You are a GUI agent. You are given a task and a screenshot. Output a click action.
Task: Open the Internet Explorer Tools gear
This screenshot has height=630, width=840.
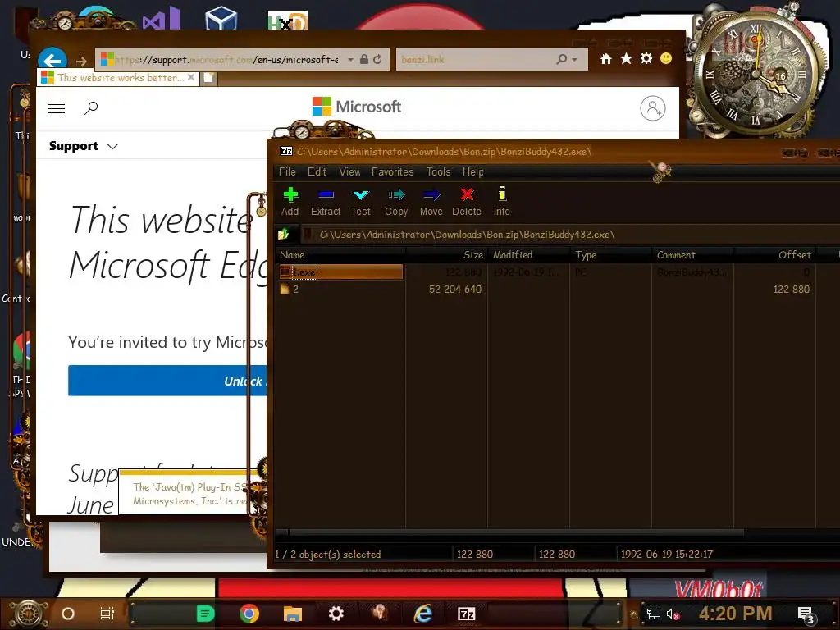pos(646,58)
